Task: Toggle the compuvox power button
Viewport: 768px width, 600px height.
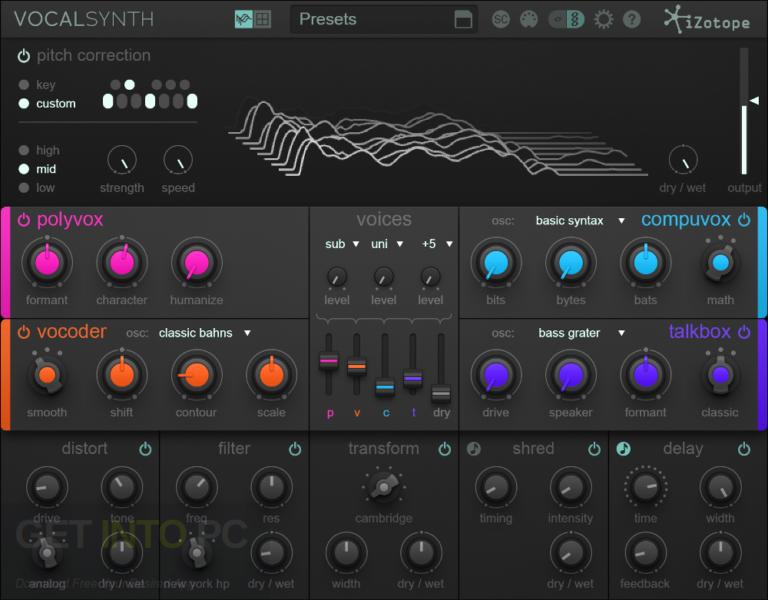Action: [744, 220]
